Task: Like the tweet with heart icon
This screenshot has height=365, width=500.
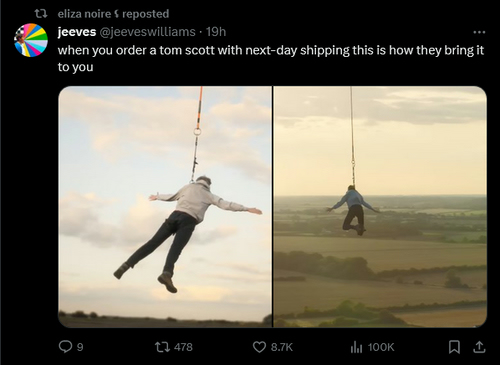Action: tap(260, 347)
